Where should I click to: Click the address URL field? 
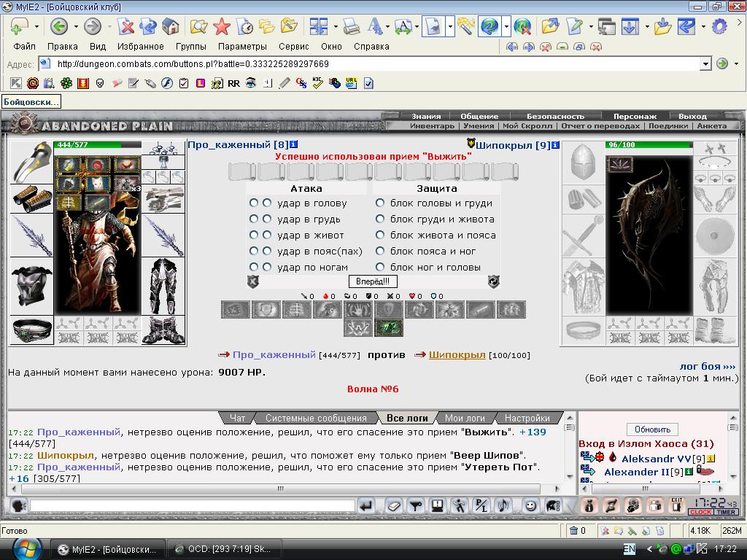click(x=376, y=64)
